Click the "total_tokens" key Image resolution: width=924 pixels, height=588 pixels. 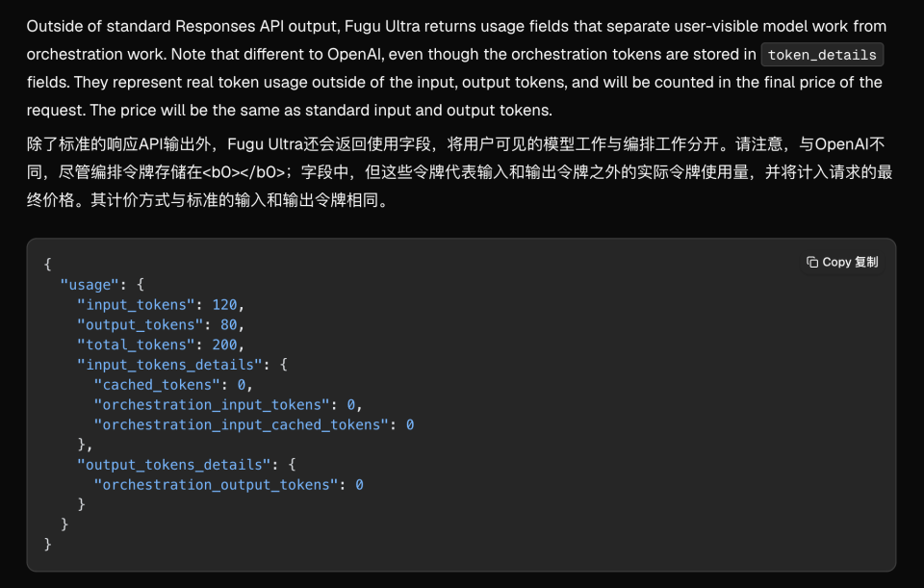point(136,345)
